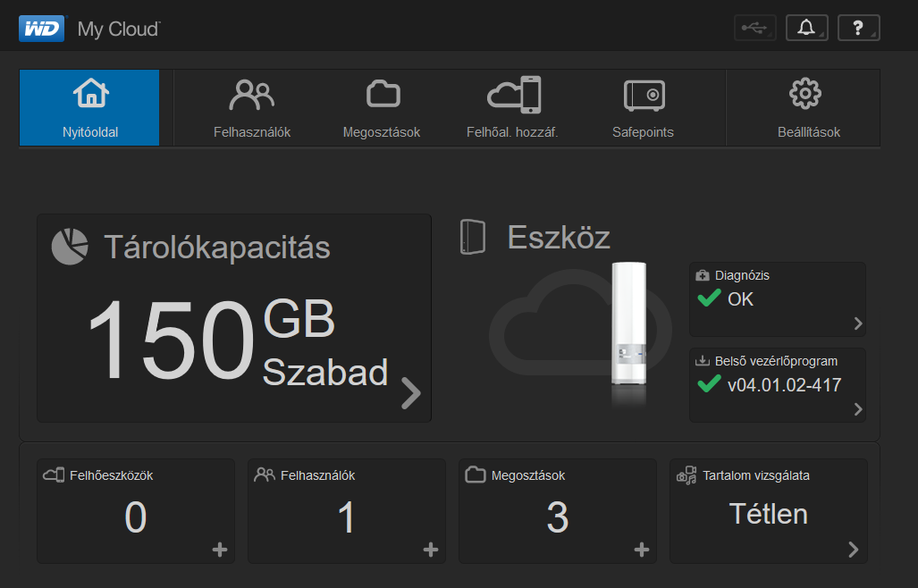Click the Tétlen status text
918x588 pixels.
tap(768, 515)
